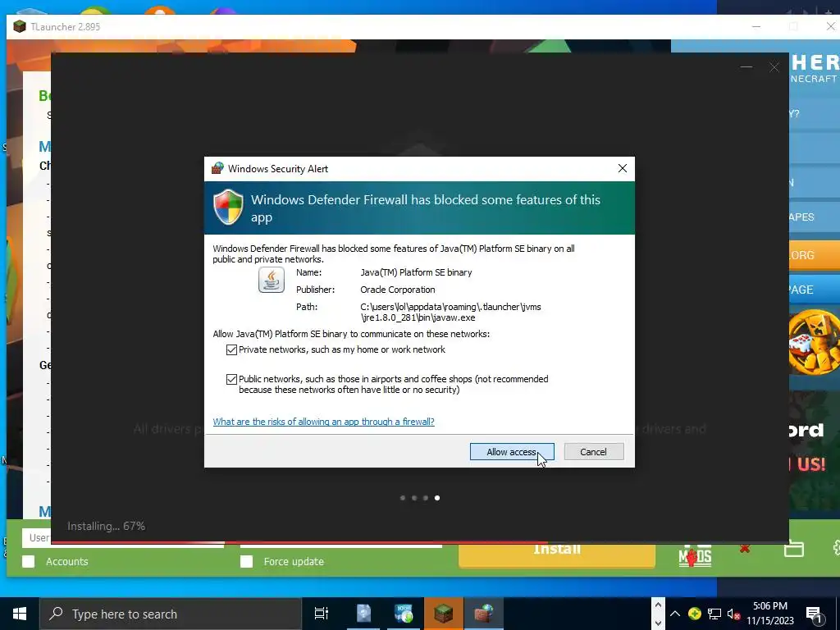
Task: Click the TLauncher grass block title icon
Action: coord(20,26)
